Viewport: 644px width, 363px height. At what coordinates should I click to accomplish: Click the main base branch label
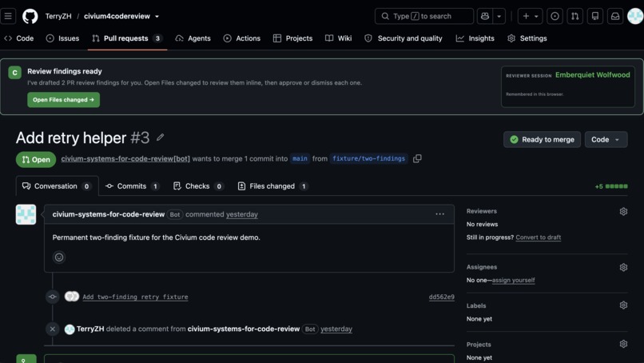pyautogui.click(x=300, y=158)
